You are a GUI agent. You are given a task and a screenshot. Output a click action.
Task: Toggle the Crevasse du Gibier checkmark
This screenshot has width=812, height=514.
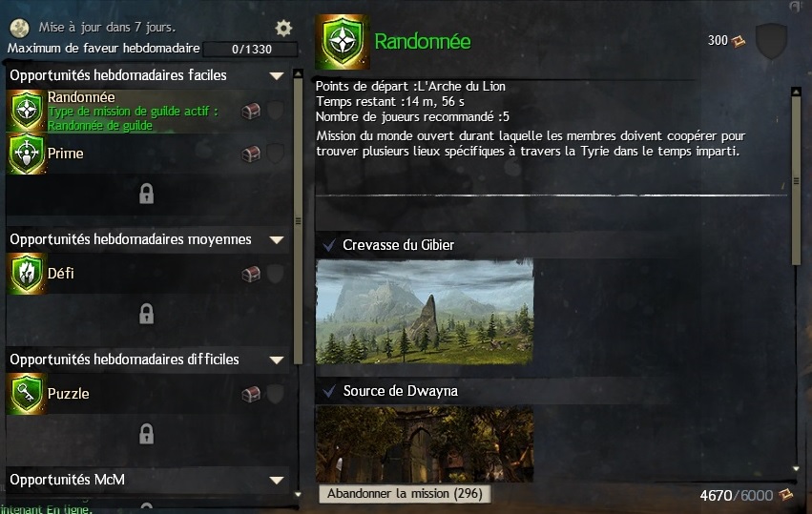(329, 245)
